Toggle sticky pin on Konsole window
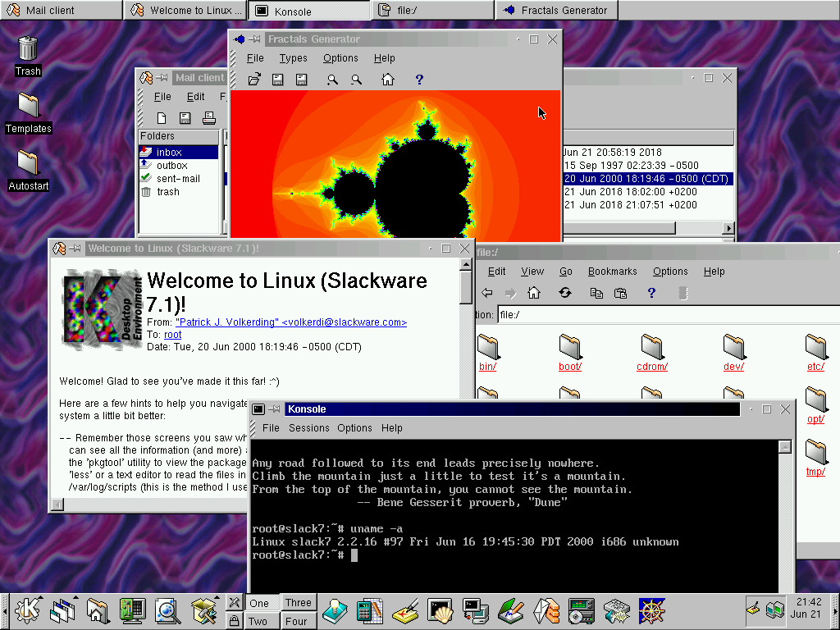Image resolution: width=840 pixels, height=630 pixels. click(x=276, y=409)
